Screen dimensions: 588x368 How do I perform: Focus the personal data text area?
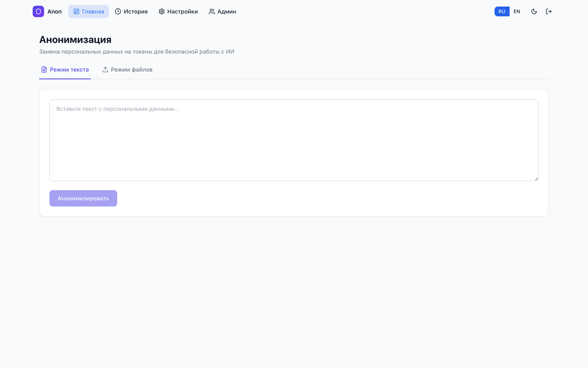[294, 140]
